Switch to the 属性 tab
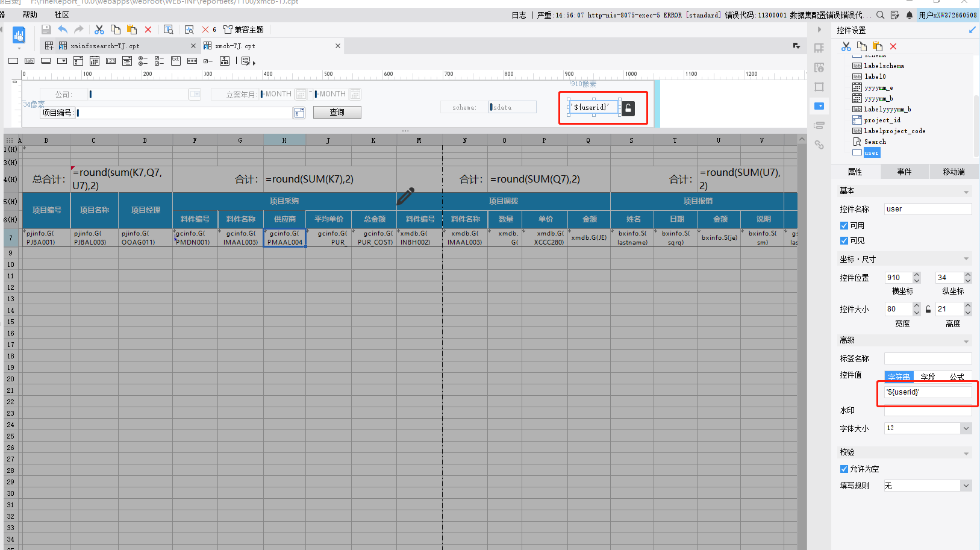The image size is (980, 550). 855,172
